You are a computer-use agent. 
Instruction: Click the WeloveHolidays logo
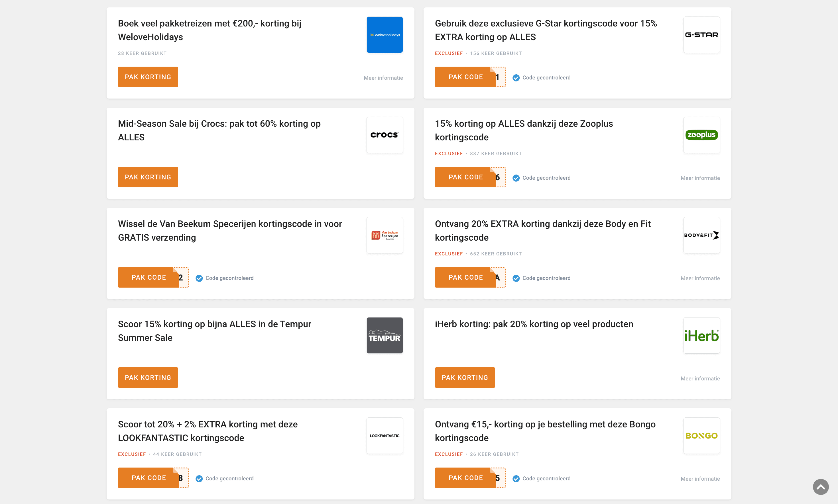(384, 34)
